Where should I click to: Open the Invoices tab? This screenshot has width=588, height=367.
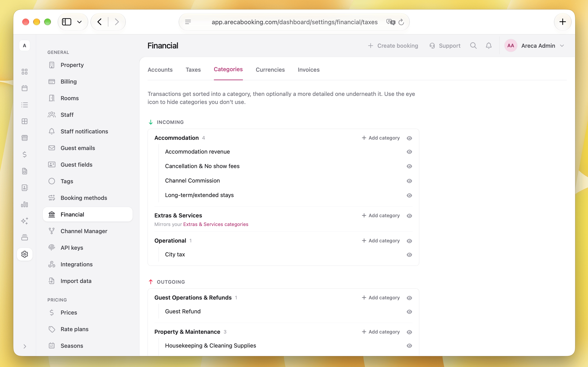click(x=308, y=70)
